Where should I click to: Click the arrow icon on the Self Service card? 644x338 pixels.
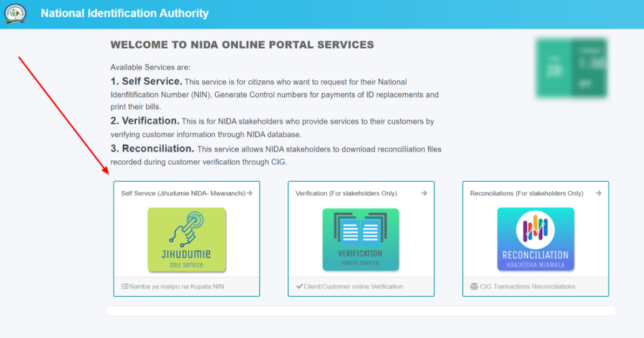tap(250, 193)
